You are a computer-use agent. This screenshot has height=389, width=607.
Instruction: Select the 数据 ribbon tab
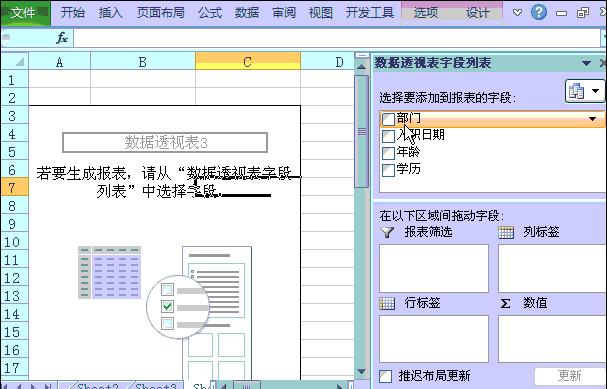[247, 13]
